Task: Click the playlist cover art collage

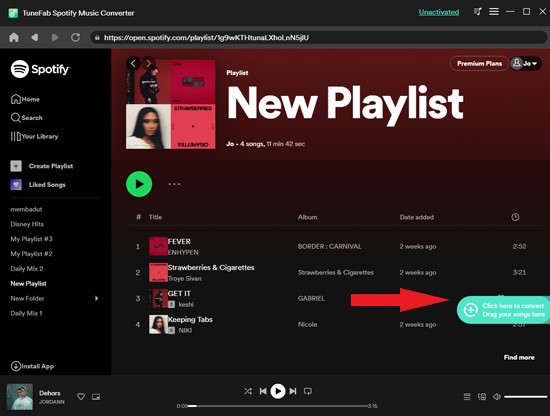Action: coord(171,104)
